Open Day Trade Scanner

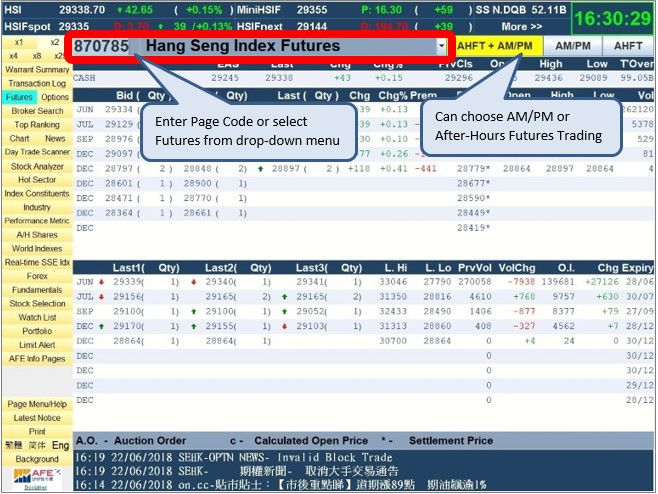point(37,152)
